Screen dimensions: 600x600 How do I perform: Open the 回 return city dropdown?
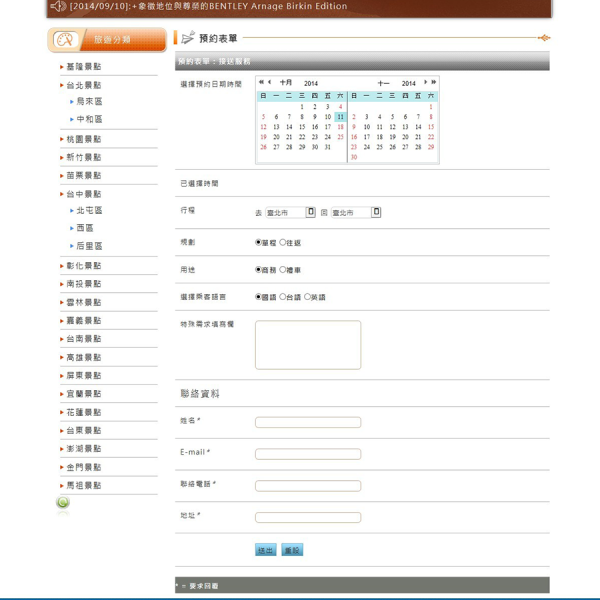tap(356, 212)
